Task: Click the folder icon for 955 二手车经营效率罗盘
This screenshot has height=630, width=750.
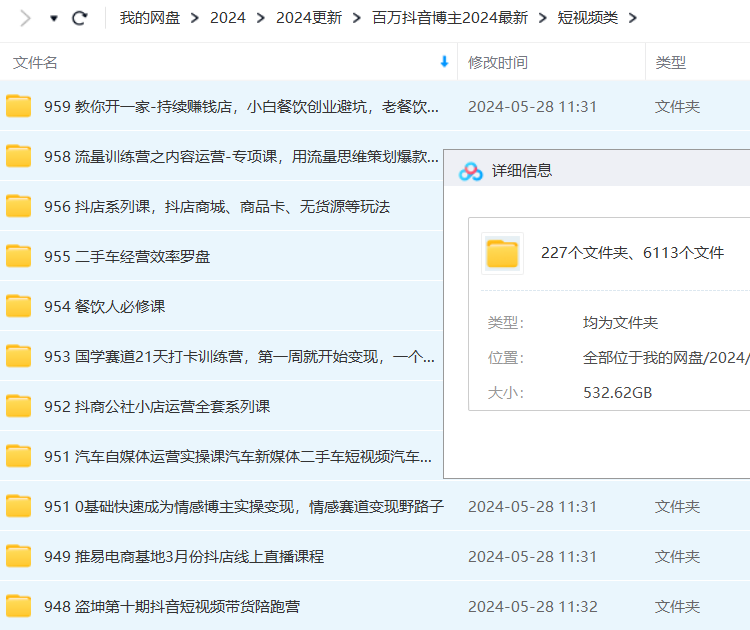Action: 19,256
